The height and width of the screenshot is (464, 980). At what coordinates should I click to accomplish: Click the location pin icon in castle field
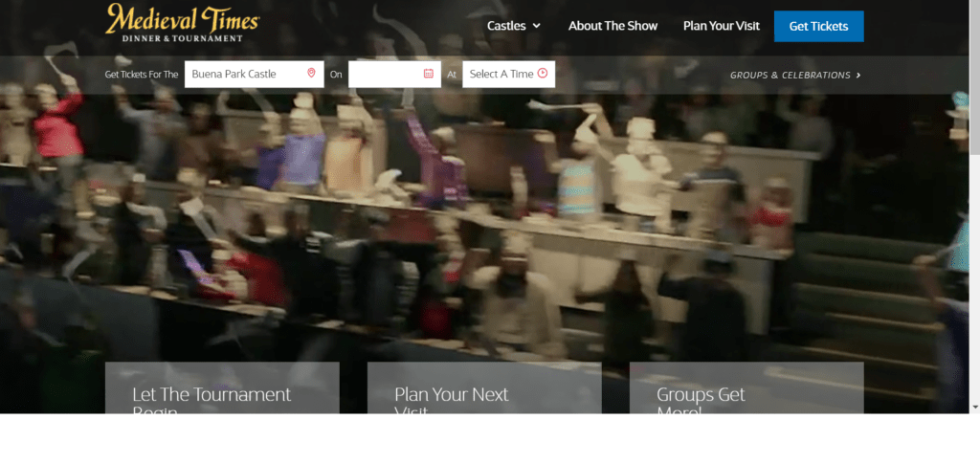pos(311,74)
